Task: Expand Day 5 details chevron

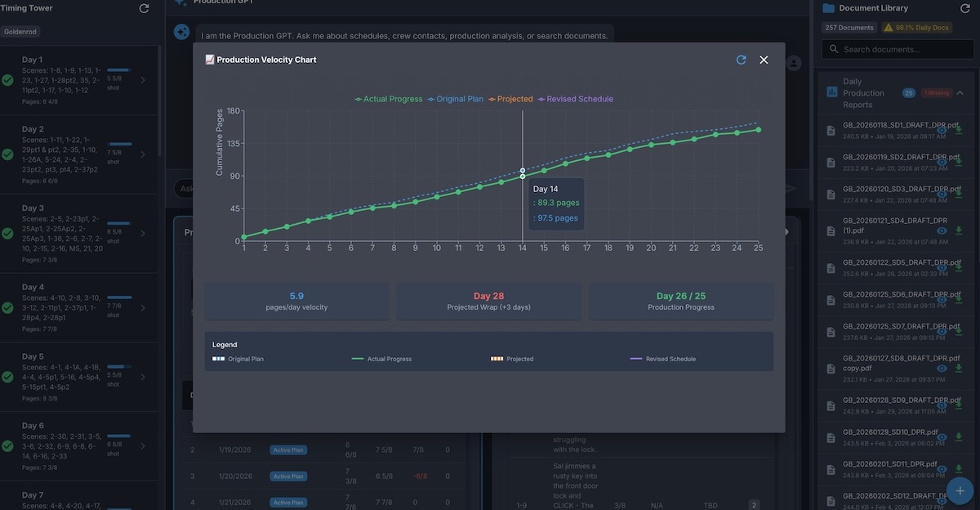Action: [143, 376]
